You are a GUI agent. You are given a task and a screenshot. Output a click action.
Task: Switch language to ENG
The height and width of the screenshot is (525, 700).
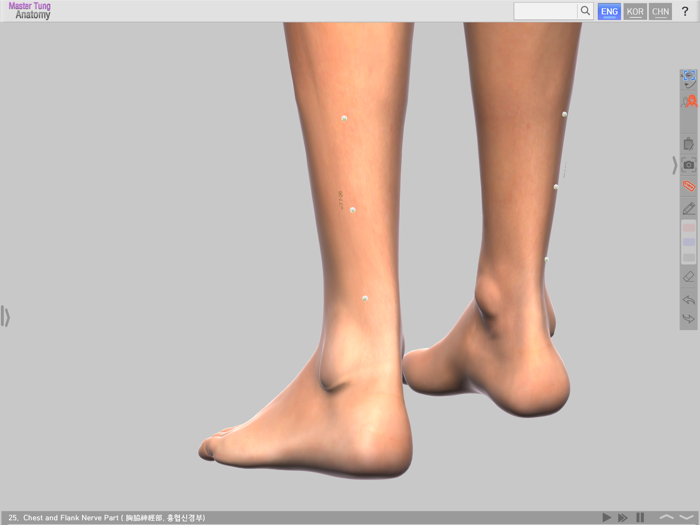pos(609,12)
